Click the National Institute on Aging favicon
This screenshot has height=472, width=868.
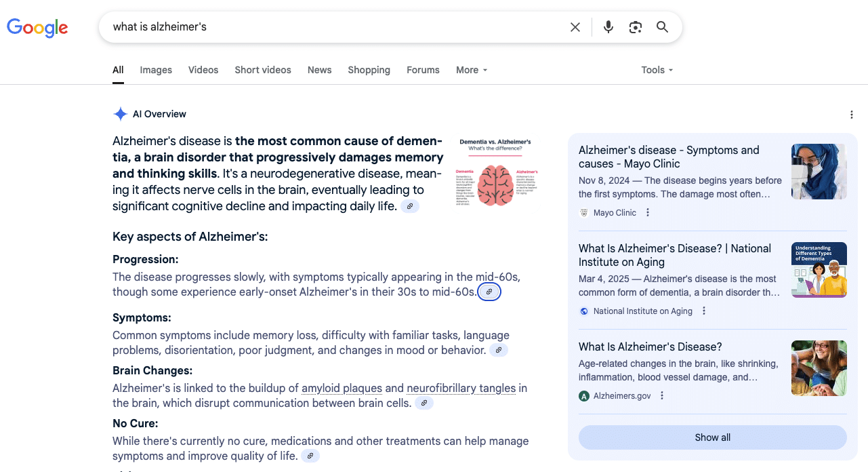(x=584, y=311)
